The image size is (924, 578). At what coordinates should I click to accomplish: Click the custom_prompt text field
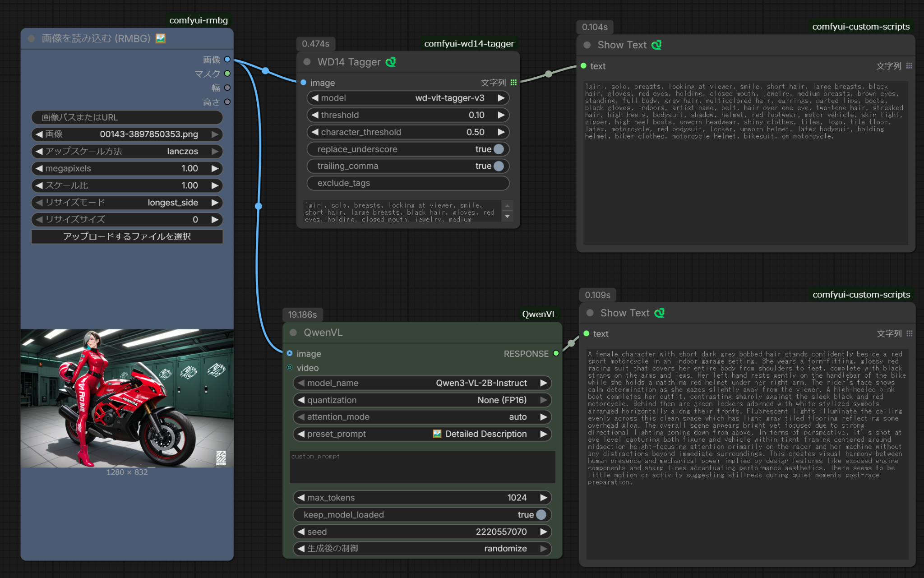point(422,467)
